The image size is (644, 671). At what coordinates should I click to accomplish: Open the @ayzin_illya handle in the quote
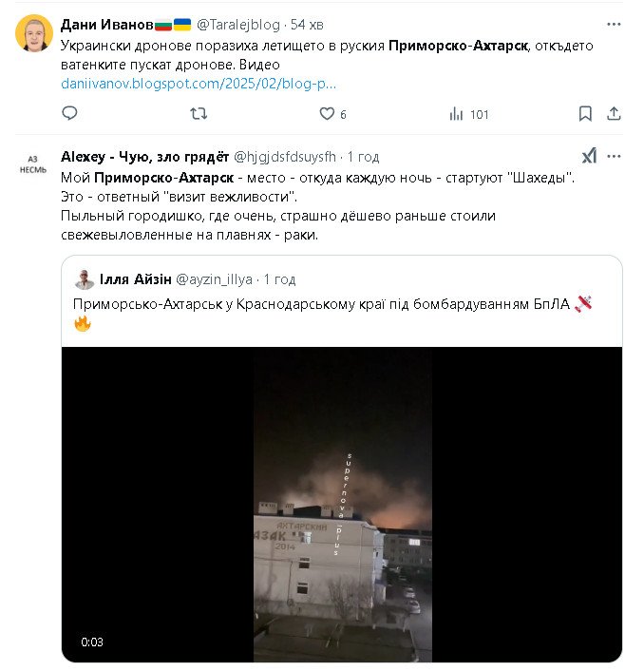[x=212, y=279]
